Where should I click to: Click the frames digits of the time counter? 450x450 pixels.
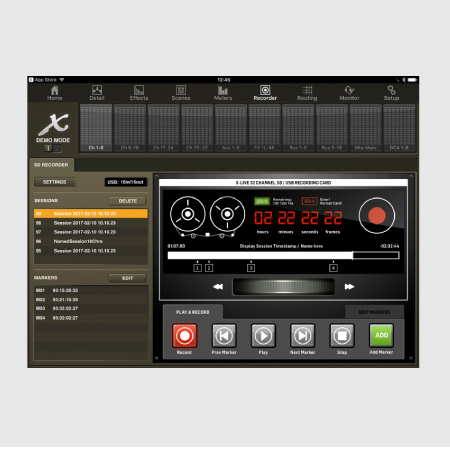333,218
